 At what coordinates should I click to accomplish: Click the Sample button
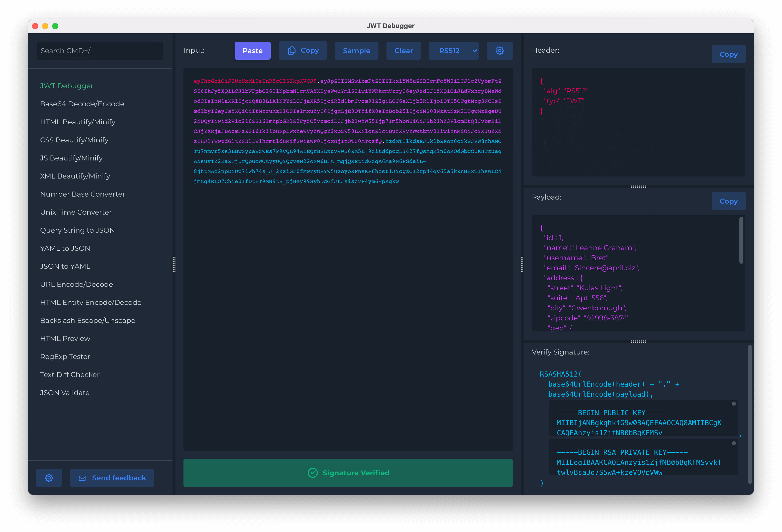356,50
